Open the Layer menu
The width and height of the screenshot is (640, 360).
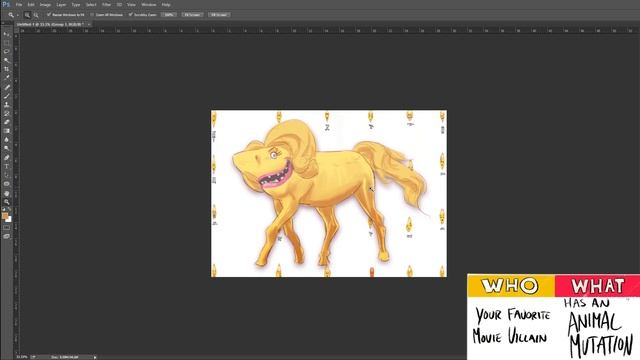tap(61, 4)
